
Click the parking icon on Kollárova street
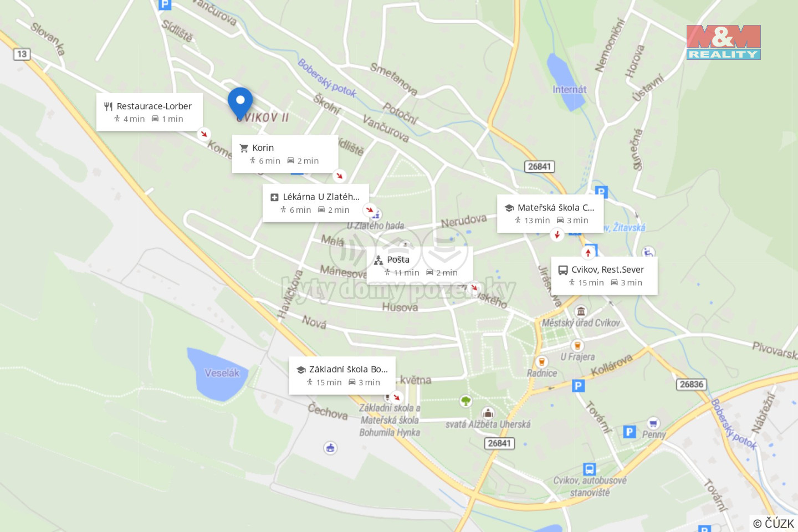click(x=578, y=386)
